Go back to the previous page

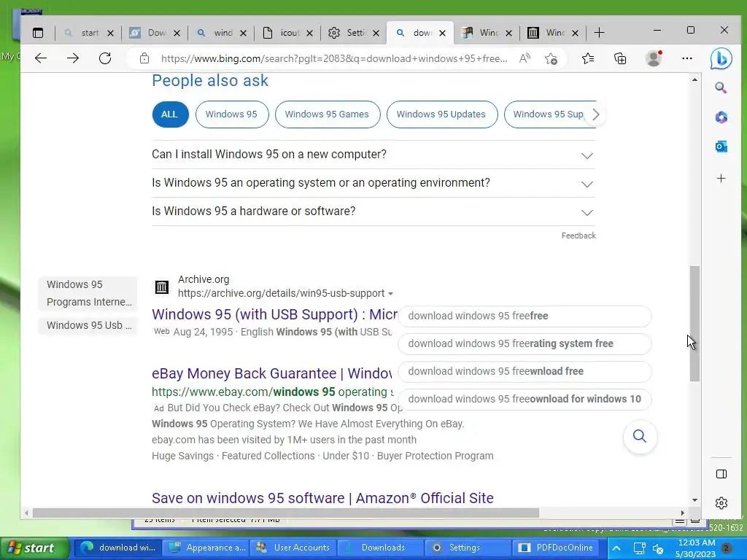(x=41, y=58)
